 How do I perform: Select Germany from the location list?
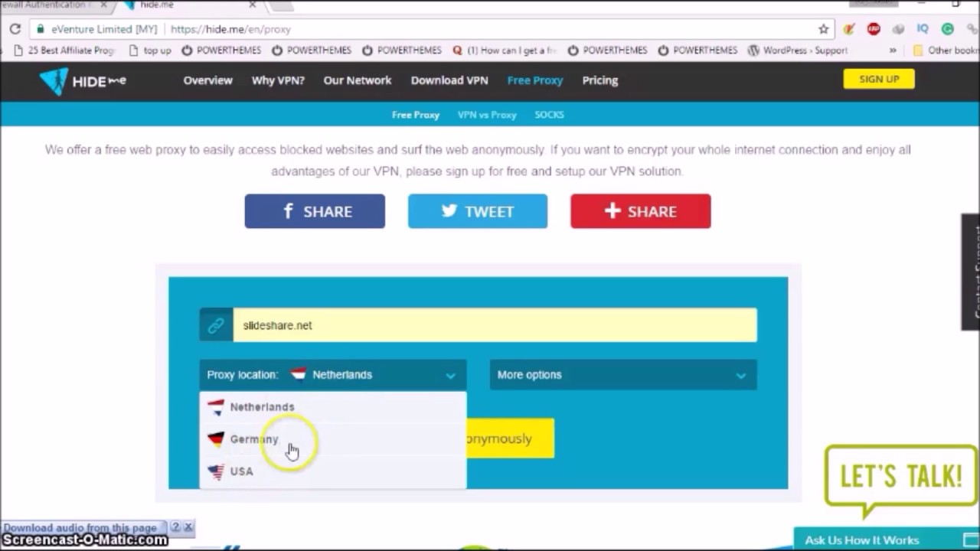[332, 439]
